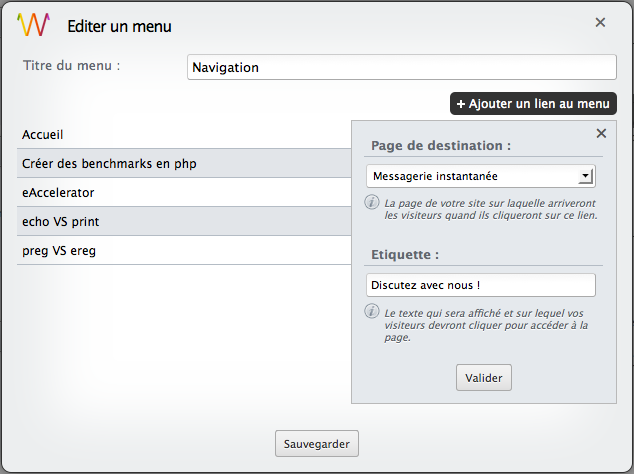Open the Messagerie instantanée dropdown arrow
The width and height of the screenshot is (634, 474).
(x=585, y=176)
